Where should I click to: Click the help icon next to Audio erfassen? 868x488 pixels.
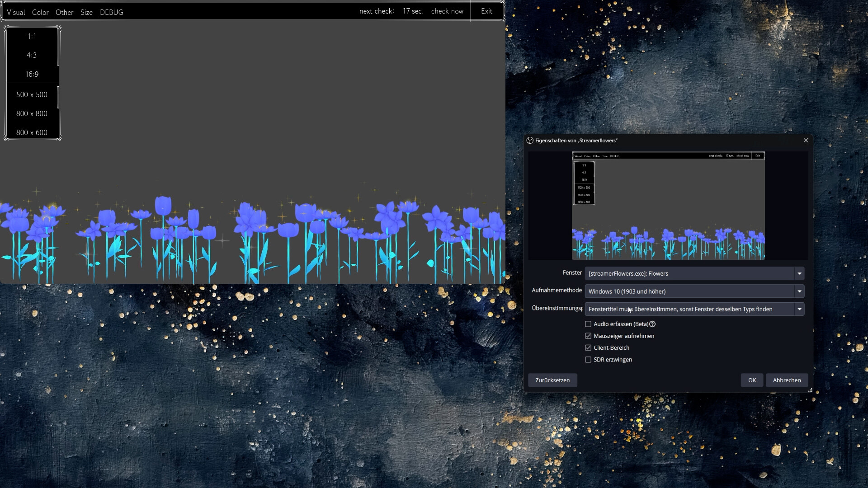(x=652, y=324)
